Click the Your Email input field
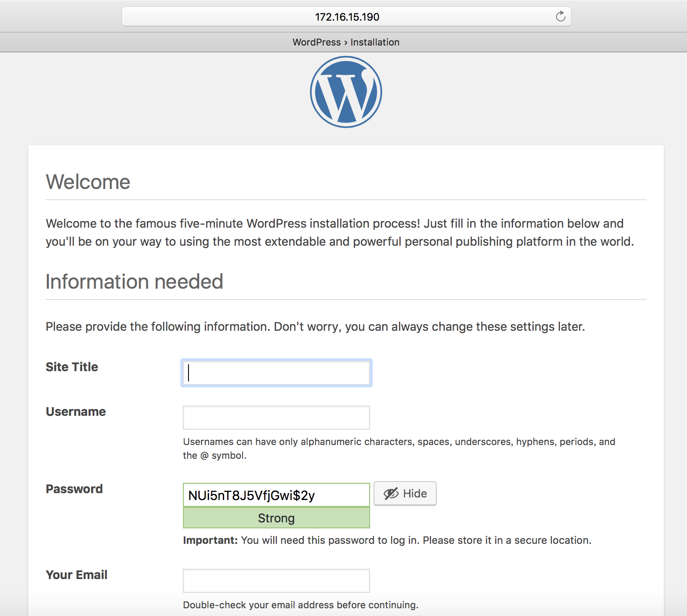Image resolution: width=687 pixels, height=616 pixels. (x=277, y=581)
